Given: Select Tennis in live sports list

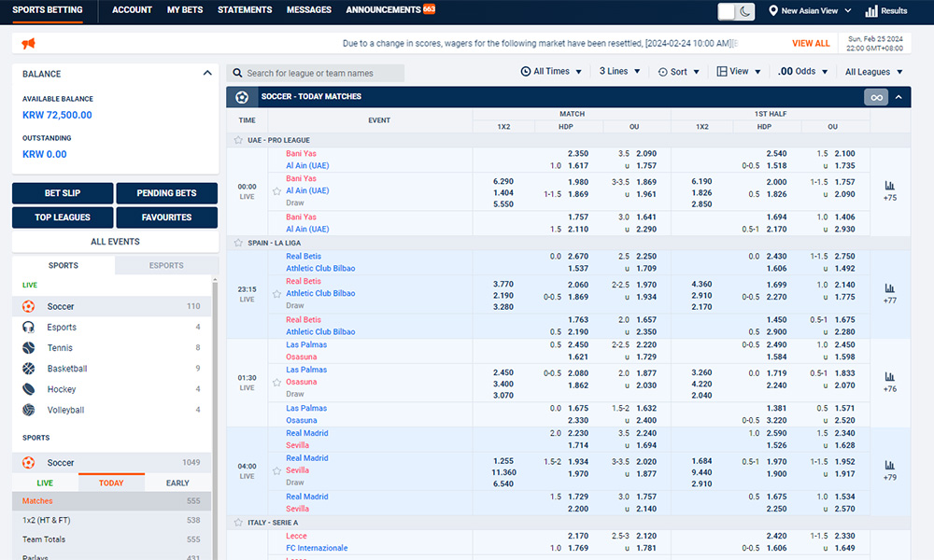Looking at the screenshot, I should click(x=60, y=348).
